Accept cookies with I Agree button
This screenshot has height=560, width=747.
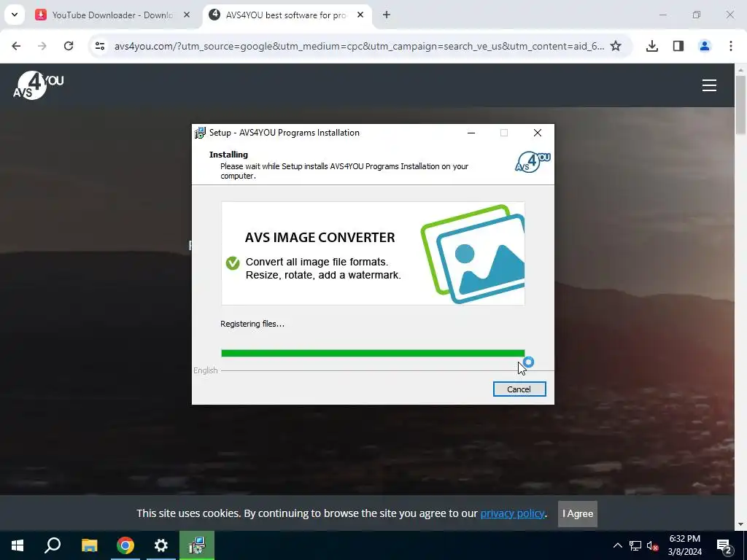tap(578, 514)
